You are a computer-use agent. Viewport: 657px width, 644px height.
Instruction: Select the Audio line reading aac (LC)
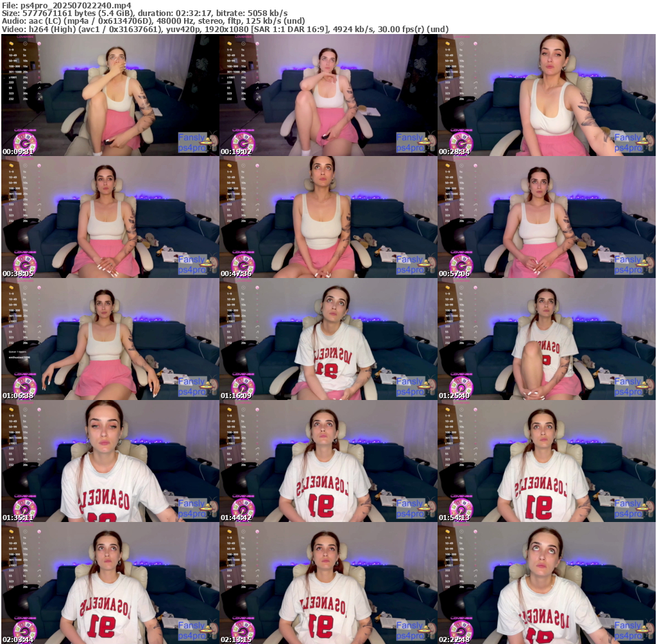click(x=153, y=21)
